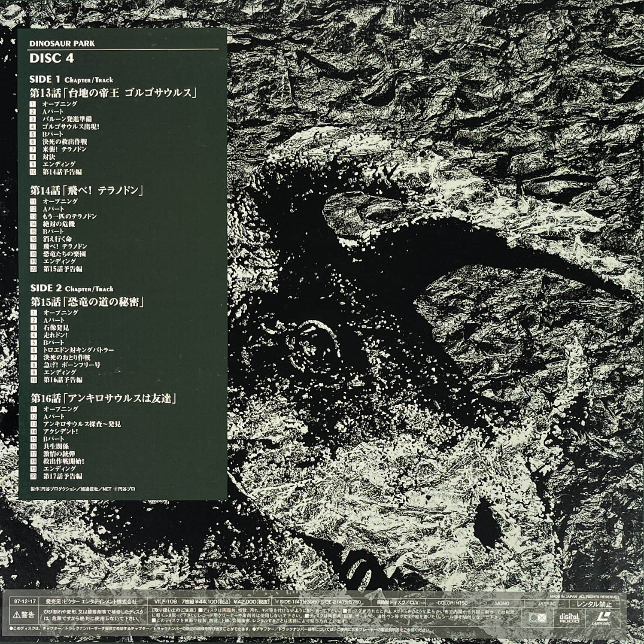Click episode title 第14話「飛べ! テラノドン」
Image resolution: width=644 pixels, height=644 pixels.
(x=86, y=190)
